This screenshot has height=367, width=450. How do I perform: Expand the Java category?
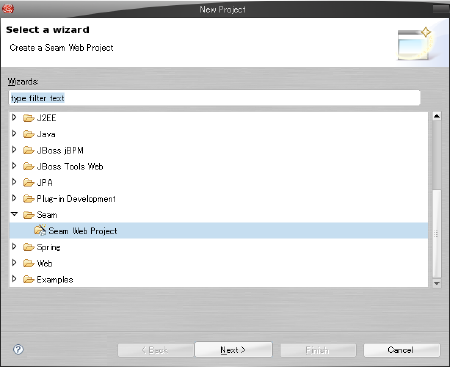(x=14, y=133)
